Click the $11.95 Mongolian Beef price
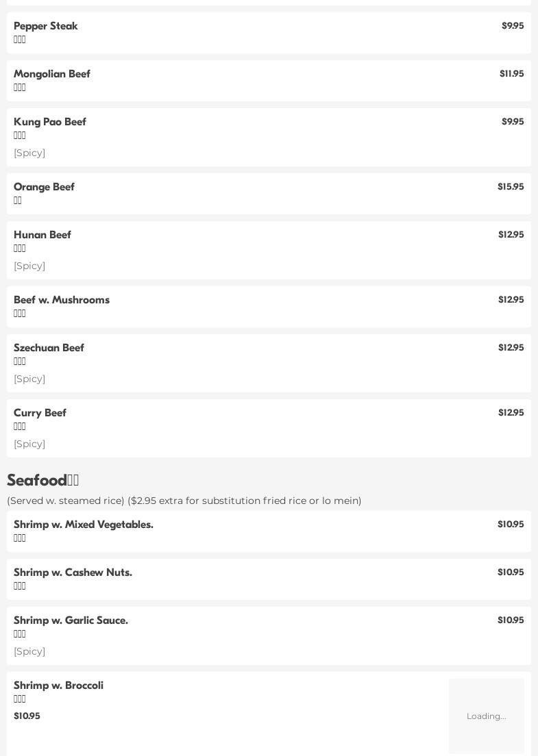Screen dimensions: 538x756 (511, 74)
